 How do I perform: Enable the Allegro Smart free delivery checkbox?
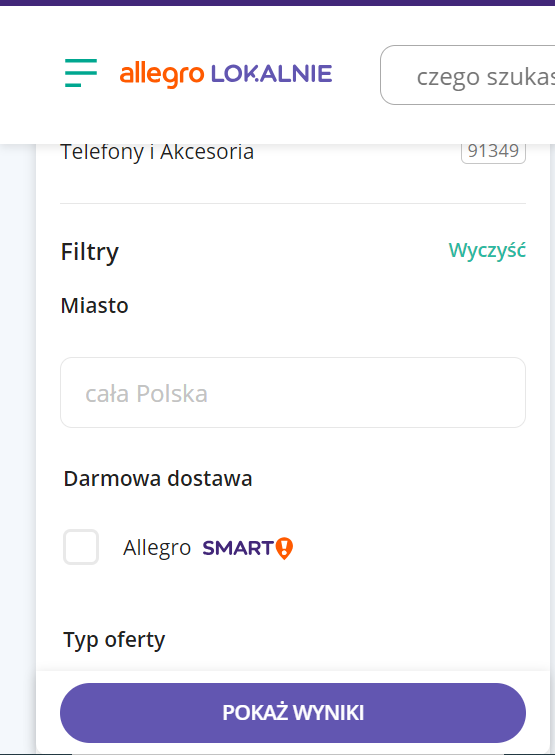click(x=81, y=547)
